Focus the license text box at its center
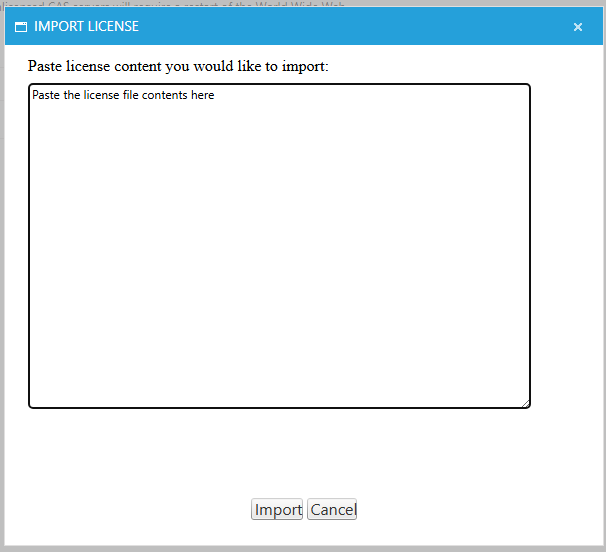Screen dimensions: 606x552 279,246
